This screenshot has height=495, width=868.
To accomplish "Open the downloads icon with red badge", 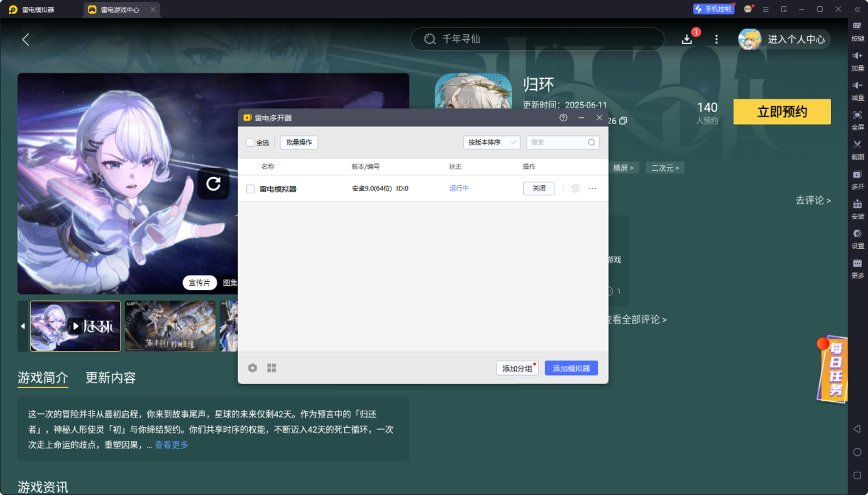I will pos(687,40).
